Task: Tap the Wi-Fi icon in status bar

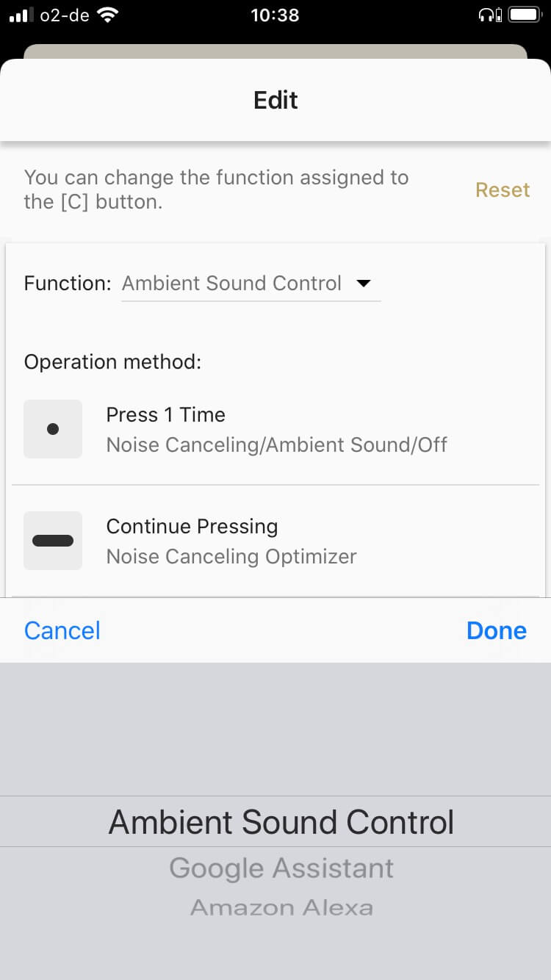Action: (x=108, y=15)
